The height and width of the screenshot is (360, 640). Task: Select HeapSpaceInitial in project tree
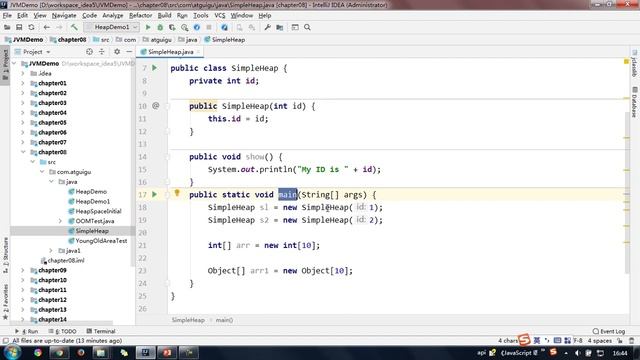95,211
